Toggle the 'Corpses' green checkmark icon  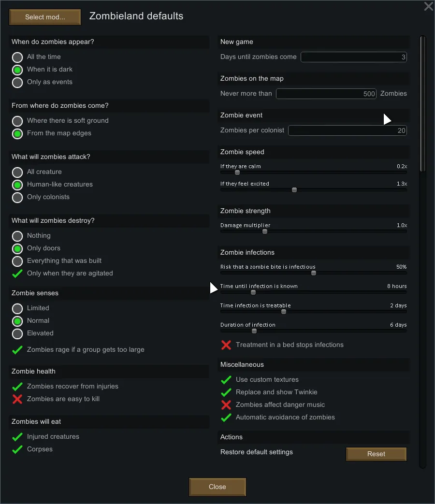(x=17, y=449)
